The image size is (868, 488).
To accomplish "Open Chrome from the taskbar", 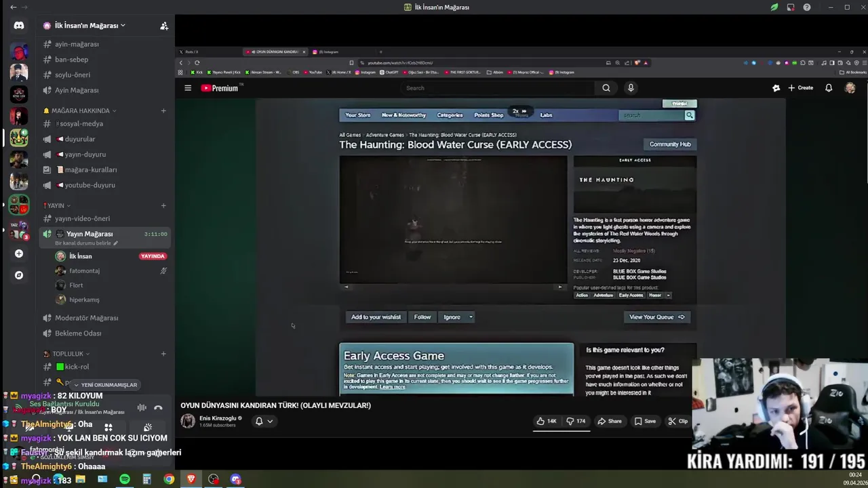I will click(x=169, y=479).
